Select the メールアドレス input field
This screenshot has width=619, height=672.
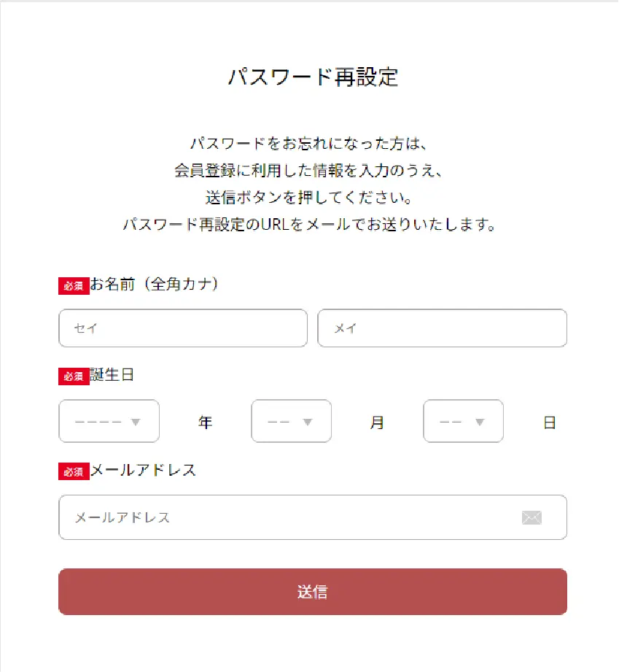[292, 517]
